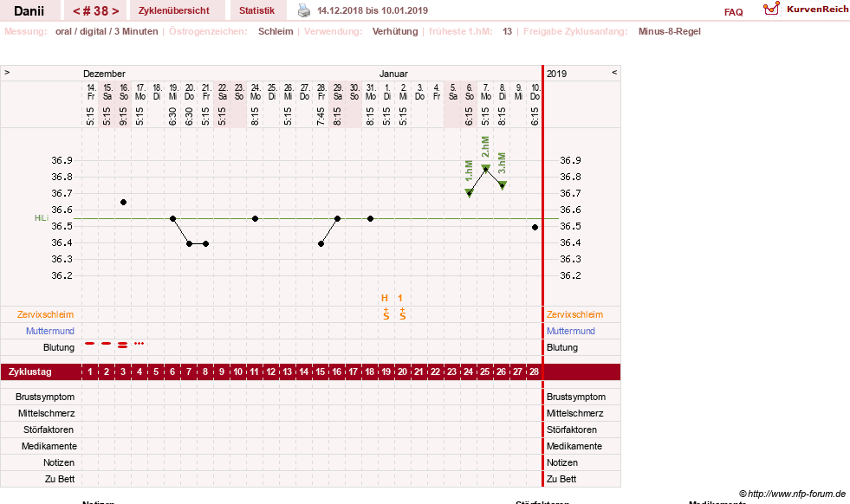Click the left Medikamente row label
Viewport: 850px width, 504px height.
coord(49,446)
